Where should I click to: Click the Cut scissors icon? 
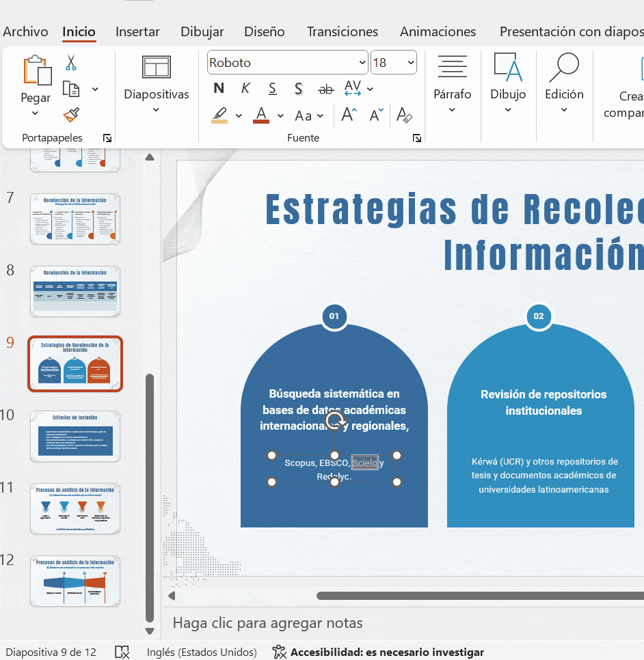click(x=70, y=64)
